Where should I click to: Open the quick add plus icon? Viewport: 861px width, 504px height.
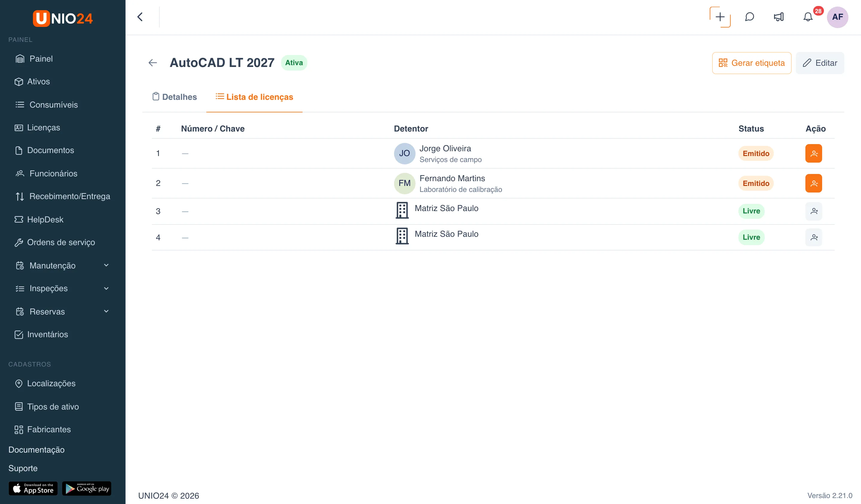coord(720,17)
